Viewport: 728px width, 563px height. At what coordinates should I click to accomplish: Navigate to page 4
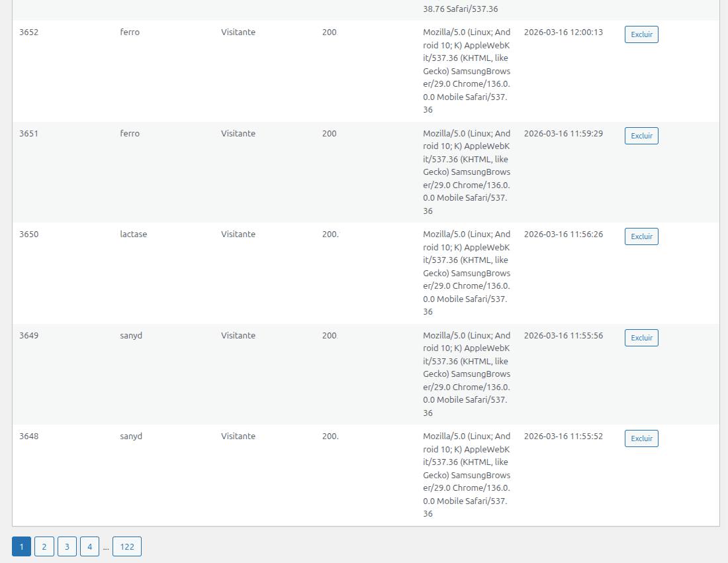tap(89, 546)
